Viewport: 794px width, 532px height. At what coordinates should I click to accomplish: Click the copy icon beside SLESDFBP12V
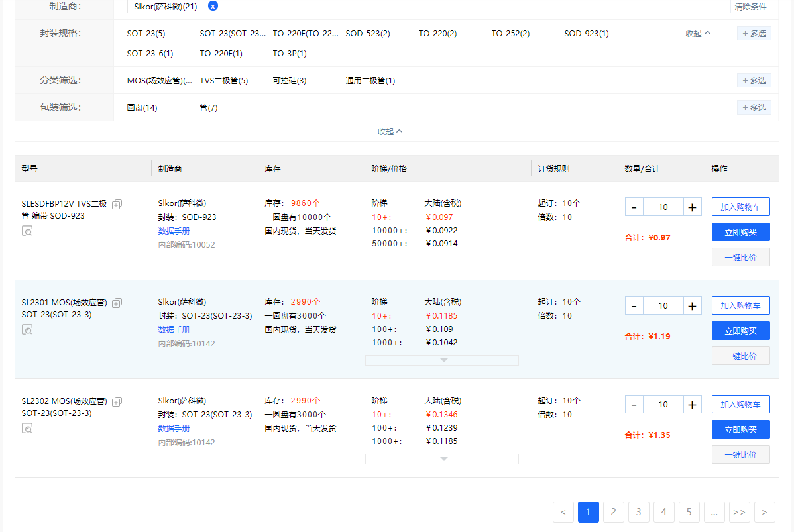(x=117, y=204)
